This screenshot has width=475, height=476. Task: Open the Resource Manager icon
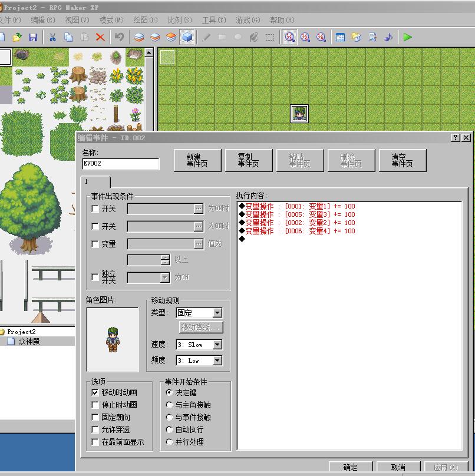pyautogui.click(x=356, y=37)
